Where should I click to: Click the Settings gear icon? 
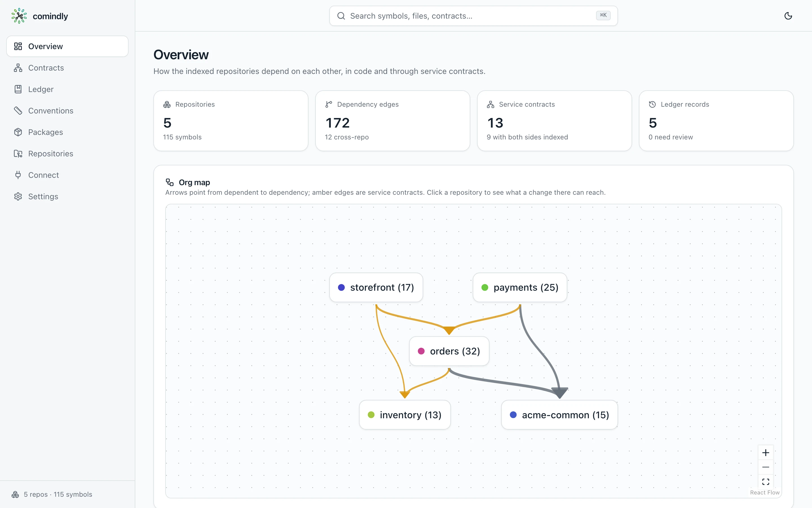18,196
